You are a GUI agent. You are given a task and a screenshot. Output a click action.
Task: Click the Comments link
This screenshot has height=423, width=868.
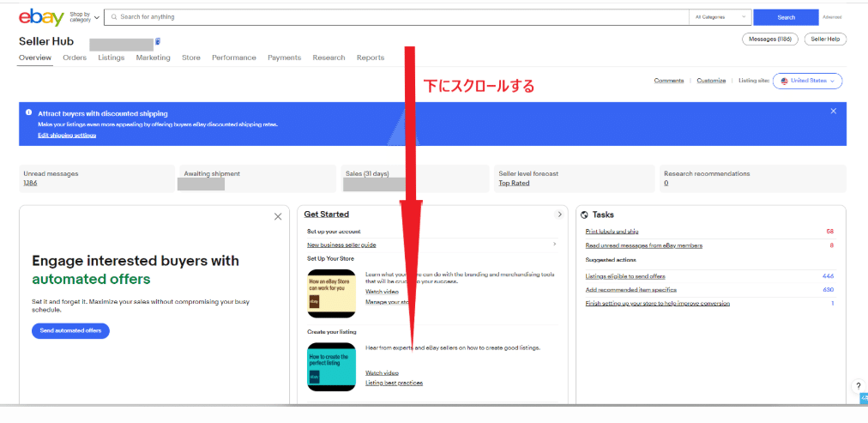point(669,81)
